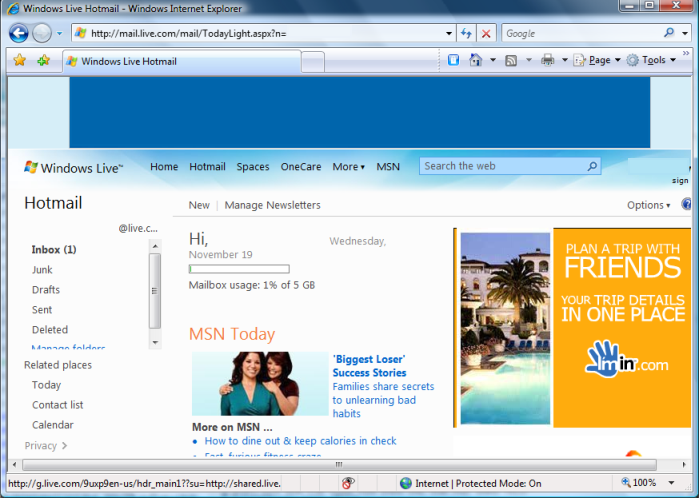Open the Calendar link

(x=53, y=425)
